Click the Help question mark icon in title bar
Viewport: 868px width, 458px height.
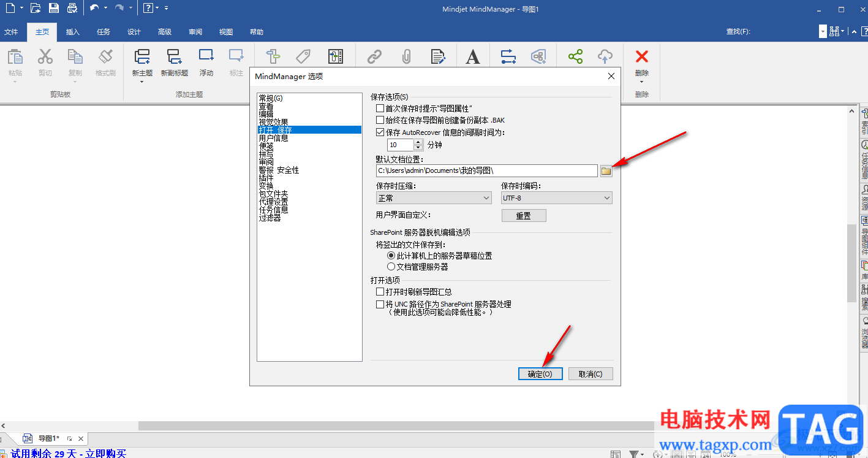coord(148,8)
